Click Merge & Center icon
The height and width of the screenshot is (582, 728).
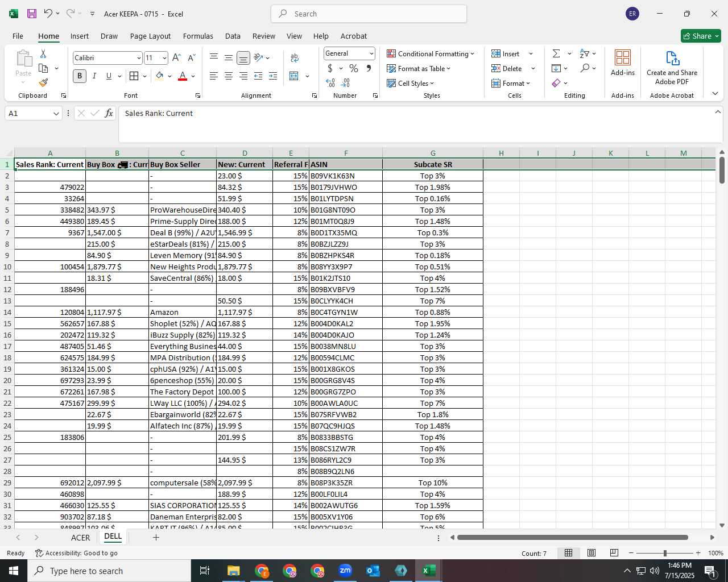[294, 76]
